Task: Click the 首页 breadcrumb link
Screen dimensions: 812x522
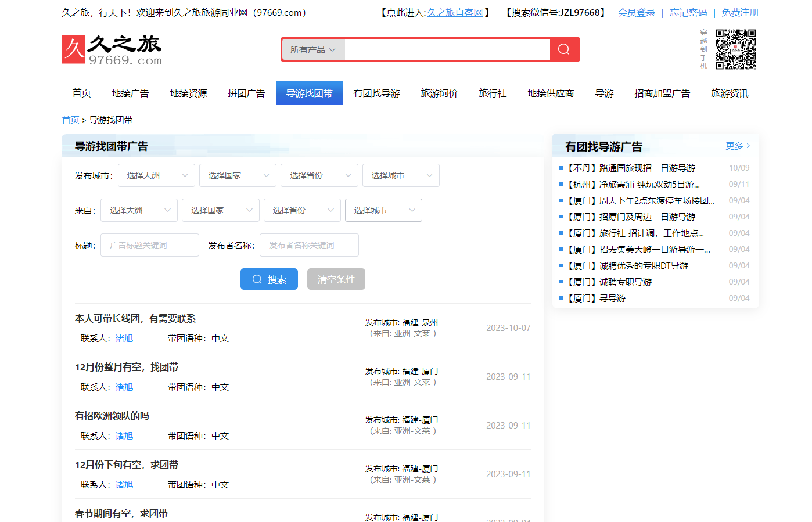Action: [71, 120]
